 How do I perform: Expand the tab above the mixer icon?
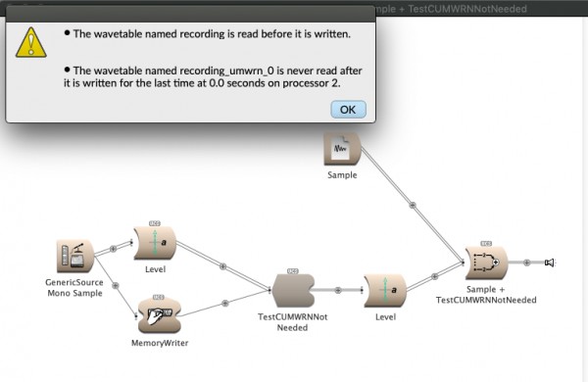(x=486, y=243)
